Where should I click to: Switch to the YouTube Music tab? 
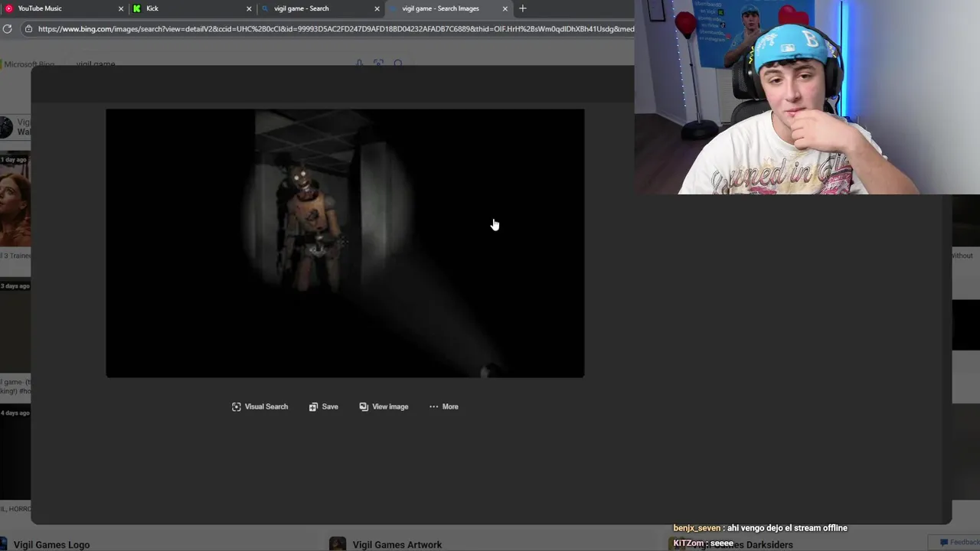coord(63,8)
